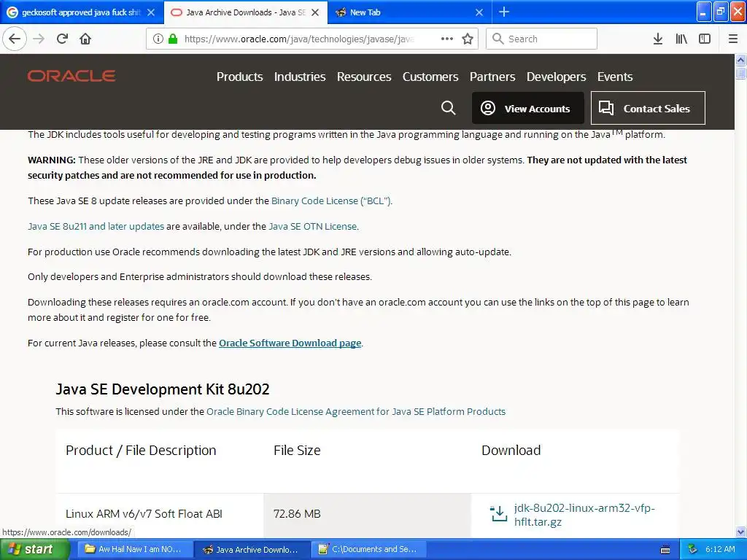Viewport: 747px width, 560px height.
Task: Open the Products menu
Action: 239,77
